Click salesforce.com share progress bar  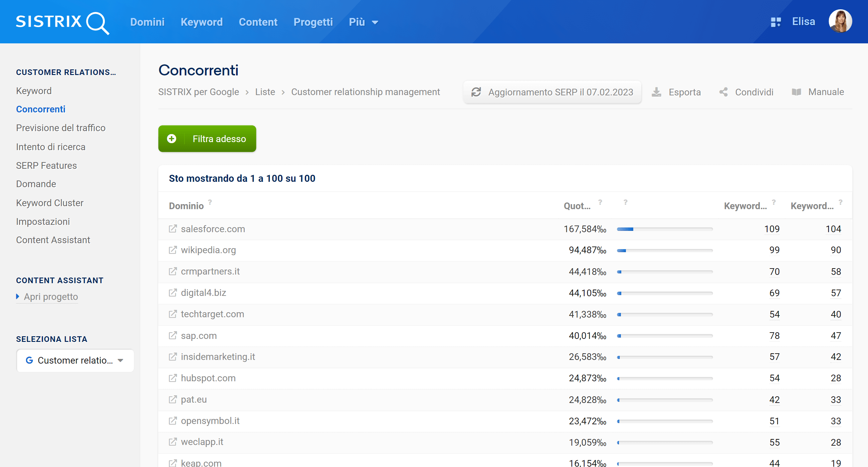tap(664, 229)
